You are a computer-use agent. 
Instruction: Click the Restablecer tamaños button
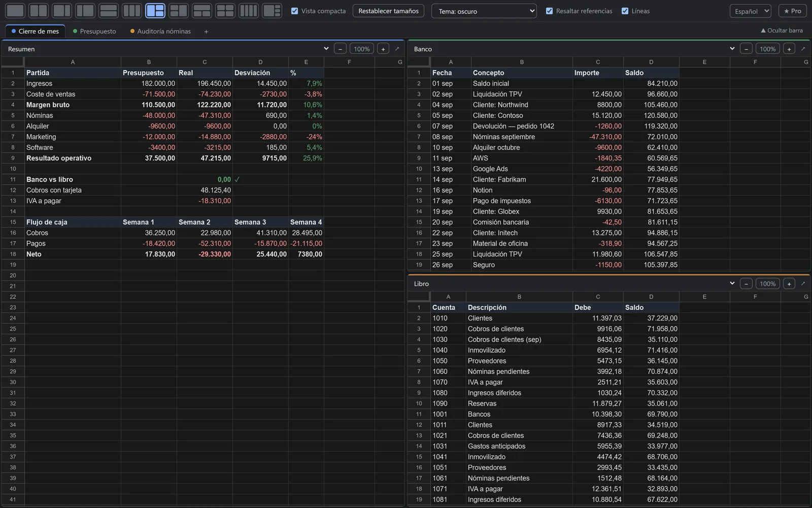click(x=388, y=11)
